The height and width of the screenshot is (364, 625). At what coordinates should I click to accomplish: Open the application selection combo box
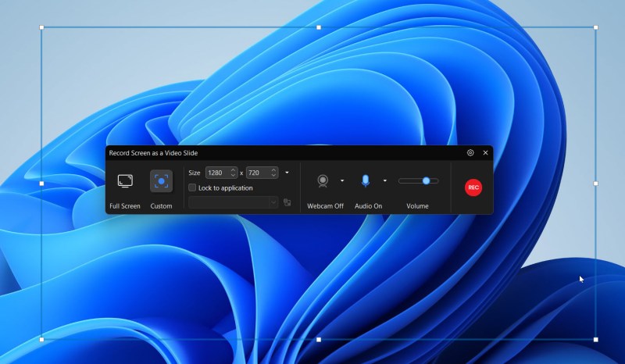pos(233,202)
